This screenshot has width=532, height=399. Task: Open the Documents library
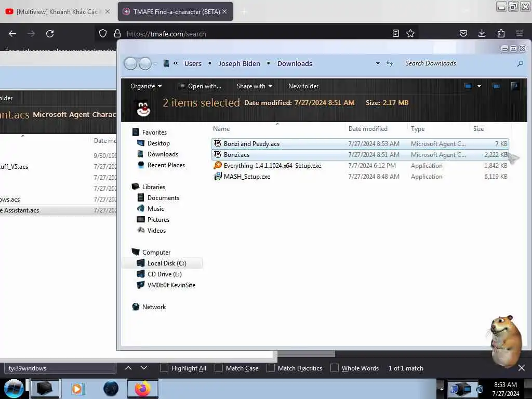click(x=163, y=198)
